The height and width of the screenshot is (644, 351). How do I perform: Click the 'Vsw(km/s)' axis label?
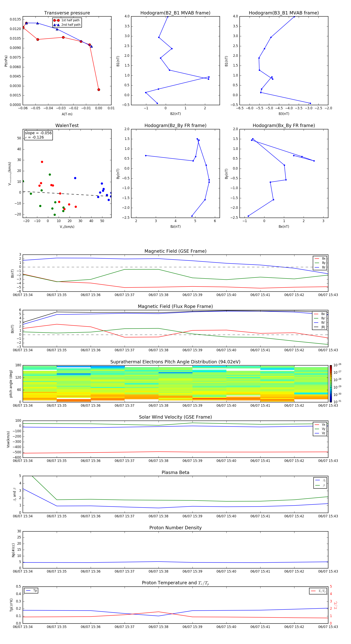coord(8,439)
